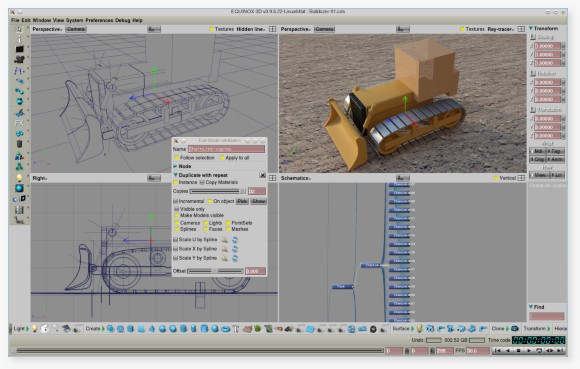Open the FX effects tool in left toolbar
Image resolution: width=580 pixels, height=369 pixels.
19,123
